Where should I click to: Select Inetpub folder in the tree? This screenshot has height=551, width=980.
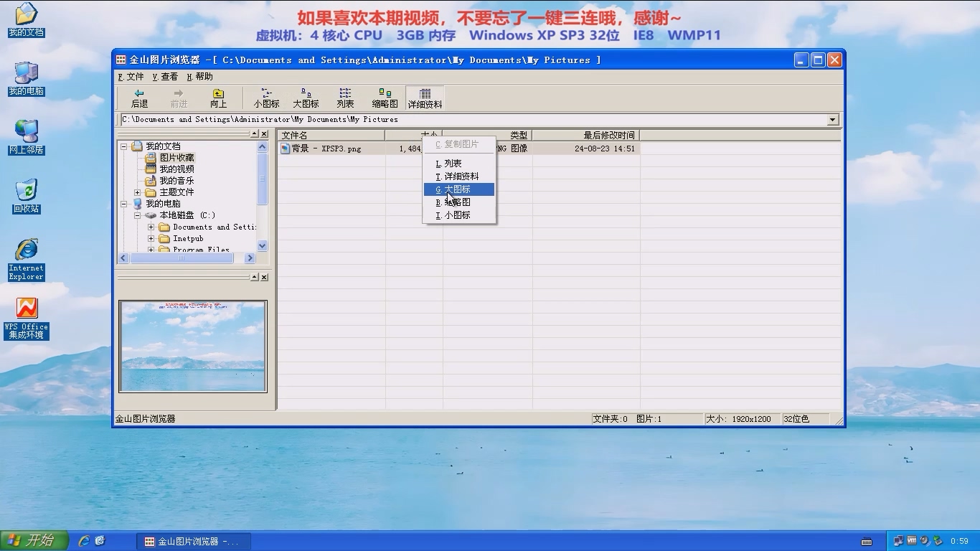click(188, 239)
